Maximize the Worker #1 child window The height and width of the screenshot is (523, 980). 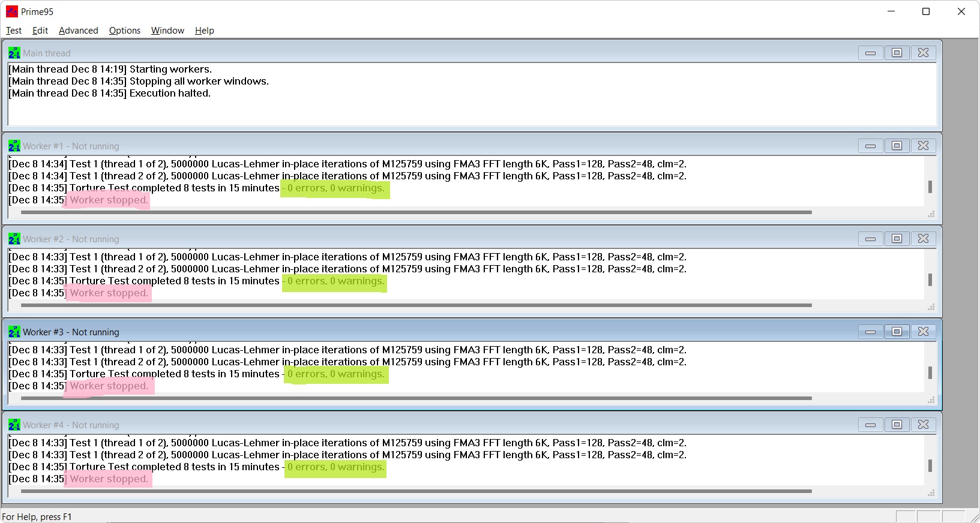pyautogui.click(x=897, y=146)
